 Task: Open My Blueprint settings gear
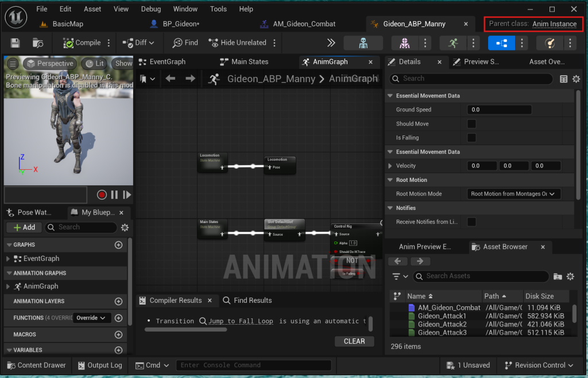coord(125,227)
